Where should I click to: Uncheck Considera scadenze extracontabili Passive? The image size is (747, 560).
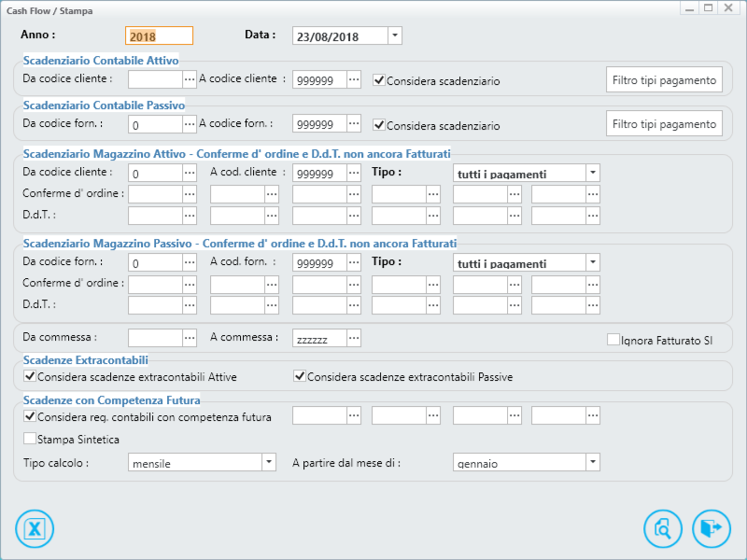[x=299, y=376]
